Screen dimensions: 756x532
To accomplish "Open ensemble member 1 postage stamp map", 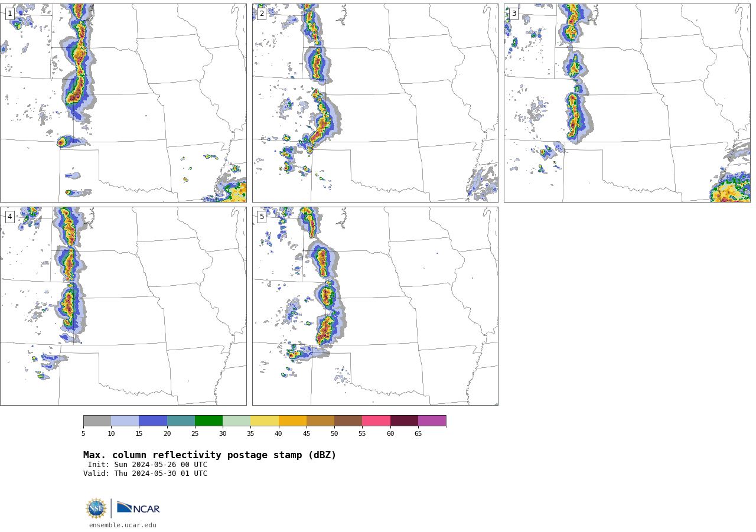I will (x=123, y=103).
